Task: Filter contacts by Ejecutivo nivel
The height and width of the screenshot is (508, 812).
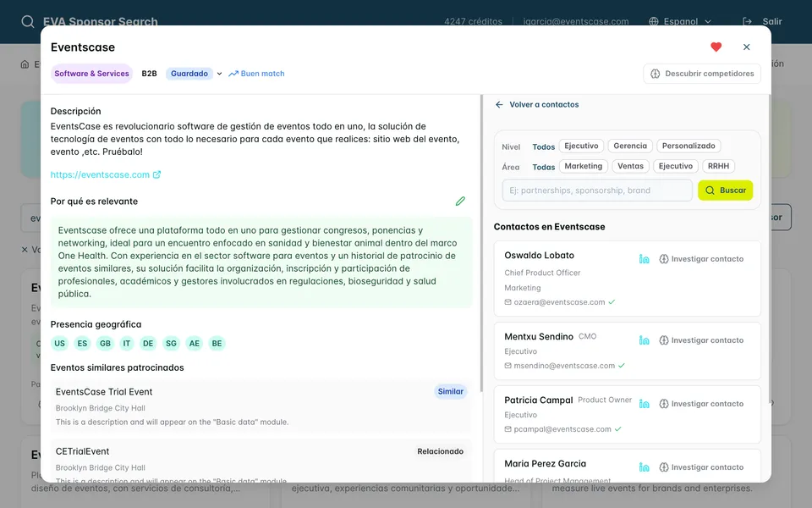Action: [581, 146]
